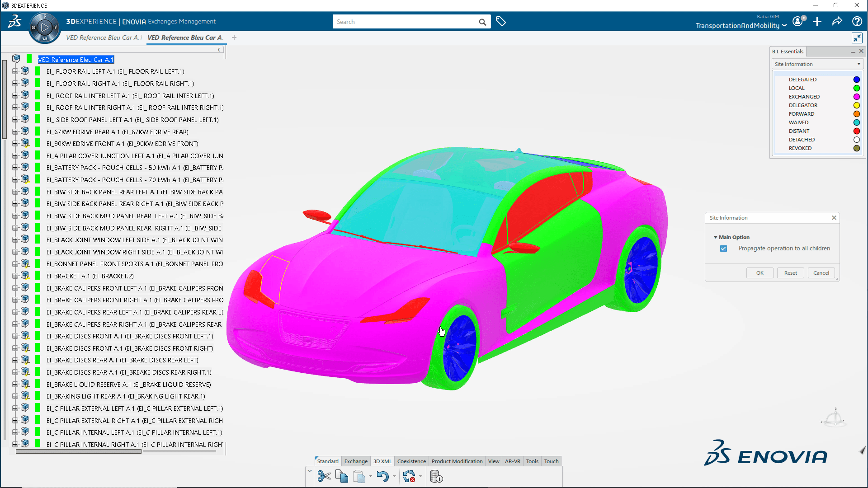Viewport: 868px width, 488px height.
Task: Open the Touch toolbar tab
Action: tap(551, 461)
